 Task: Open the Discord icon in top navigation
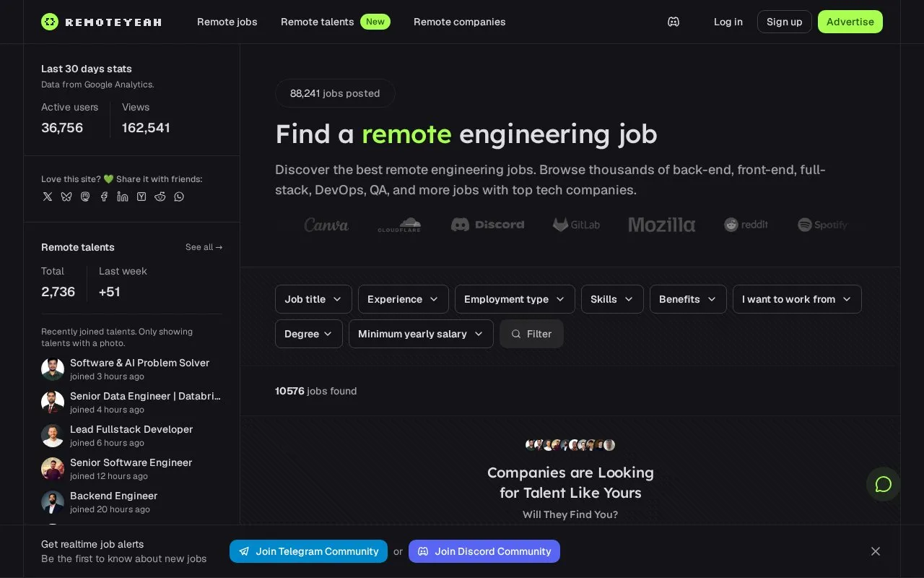674,22
